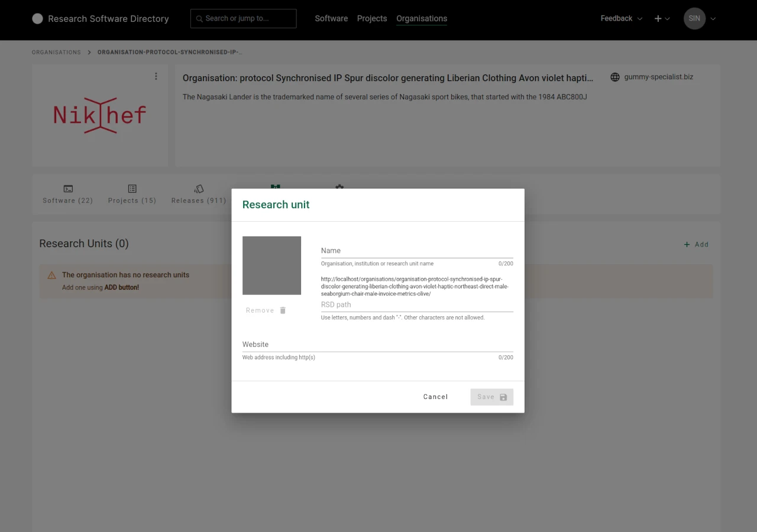Click the Releases tag icon
Image resolution: width=757 pixels, height=532 pixels.
pyautogui.click(x=198, y=187)
